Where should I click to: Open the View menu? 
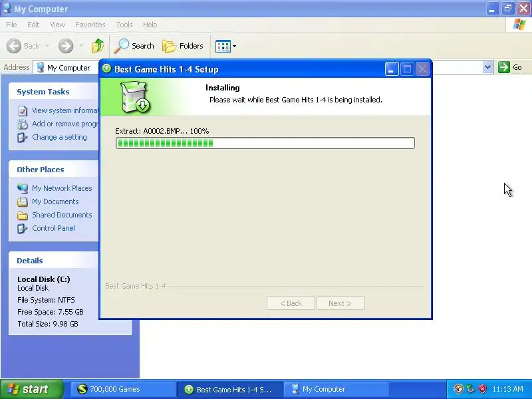(57, 25)
